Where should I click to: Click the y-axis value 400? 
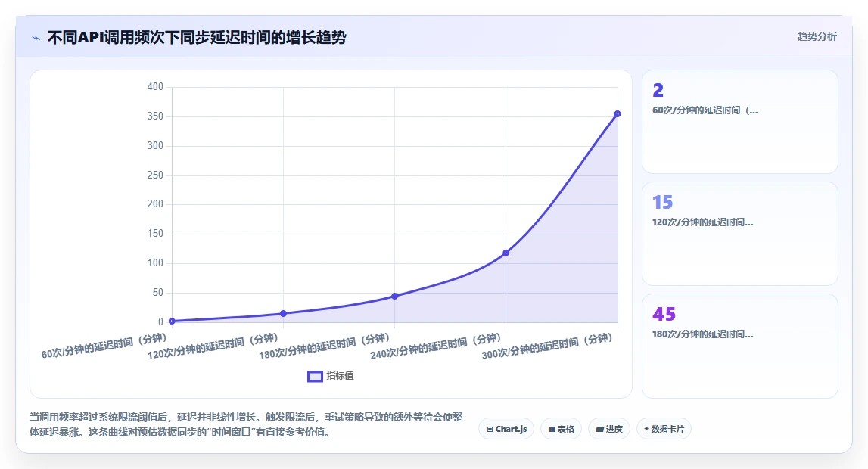(155, 87)
